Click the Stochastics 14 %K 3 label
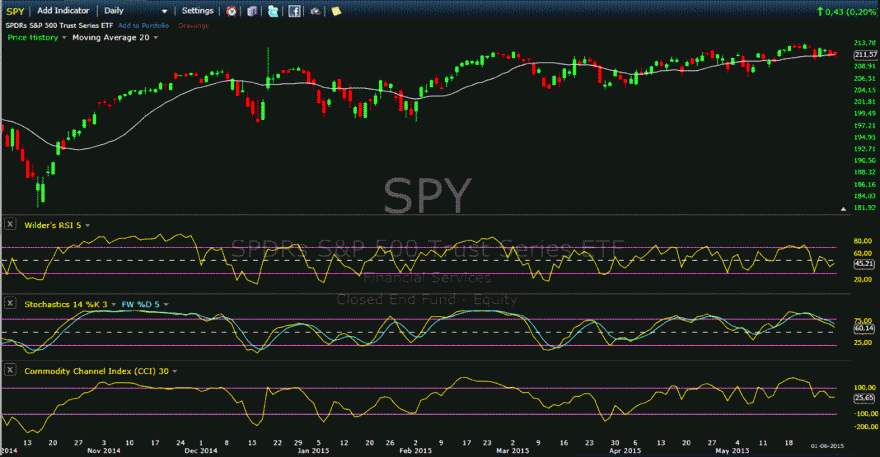 66,304
